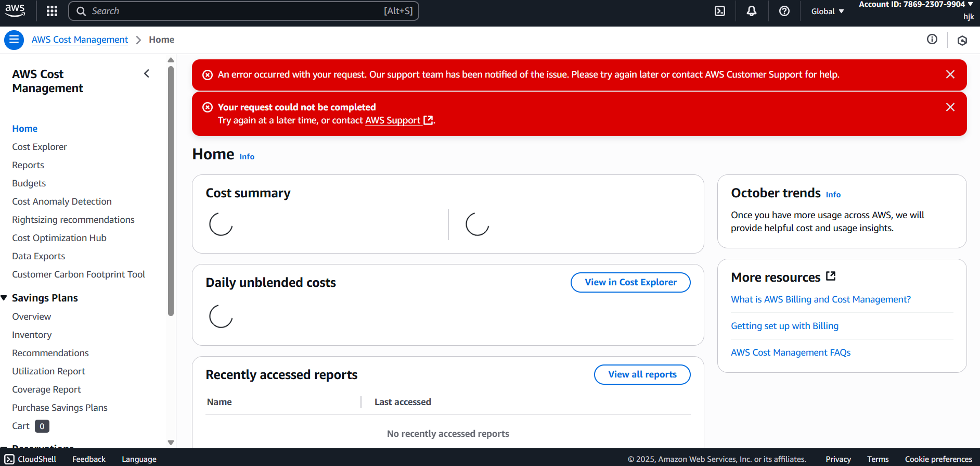The image size is (980, 466).
Task: Open Cookie preferences in footer
Action: click(x=938, y=459)
